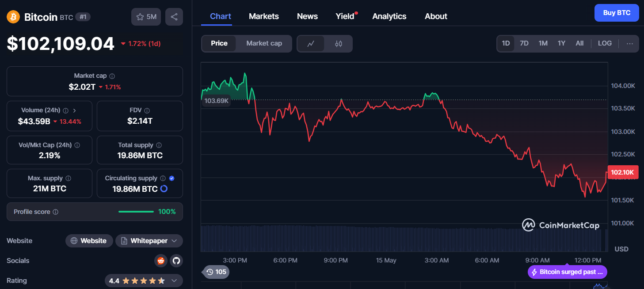644x289 pixels.
Task: Open the share icon button
Action: tap(174, 17)
